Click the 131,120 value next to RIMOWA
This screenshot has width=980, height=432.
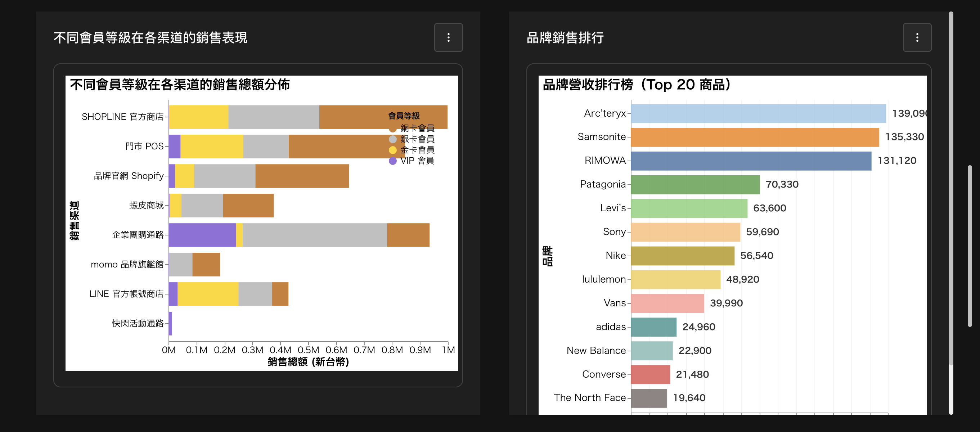(897, 161)
